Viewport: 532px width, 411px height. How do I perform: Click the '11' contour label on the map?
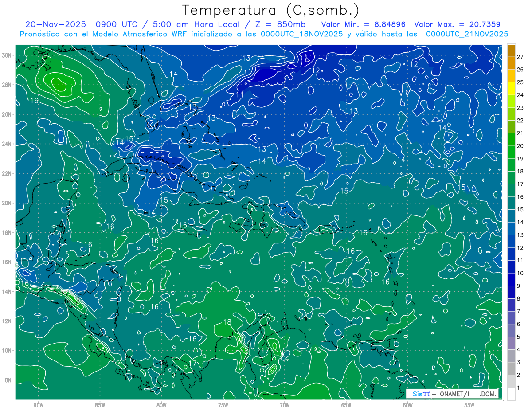(x=239, y=95)
